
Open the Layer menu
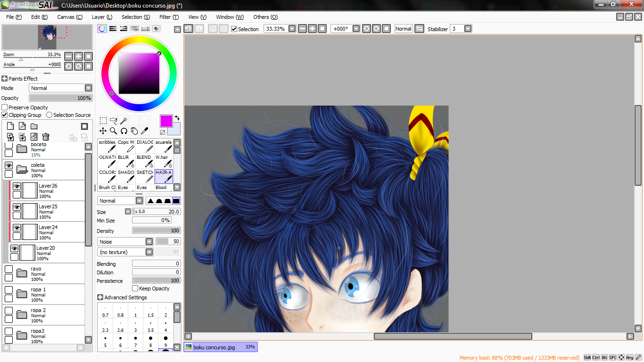pos(102,17)
